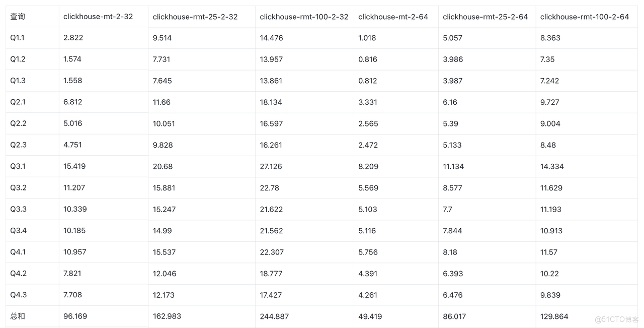Viewport: 644px width, 328px height.
Task: Click the 查询 column header
Action: pos(18,17)
